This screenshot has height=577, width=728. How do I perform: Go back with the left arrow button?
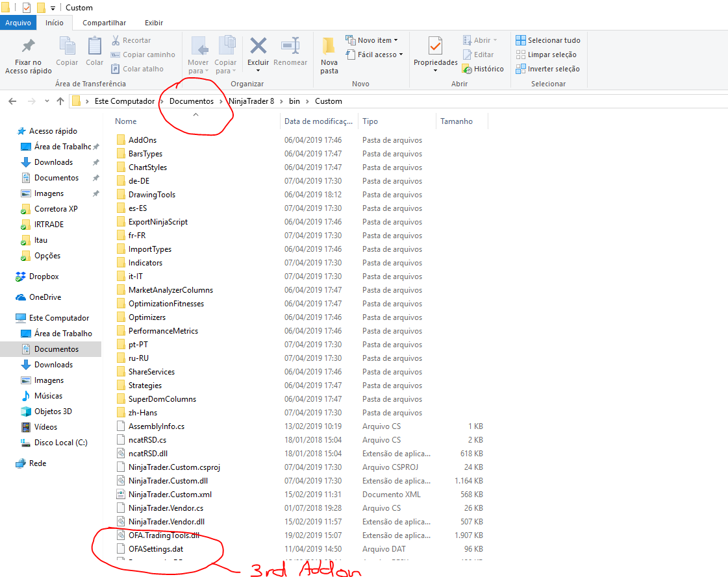pyautogui.click(x=12, y=101)
